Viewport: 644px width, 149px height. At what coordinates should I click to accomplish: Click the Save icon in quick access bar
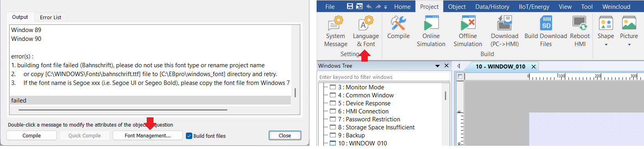pos(350,6)
